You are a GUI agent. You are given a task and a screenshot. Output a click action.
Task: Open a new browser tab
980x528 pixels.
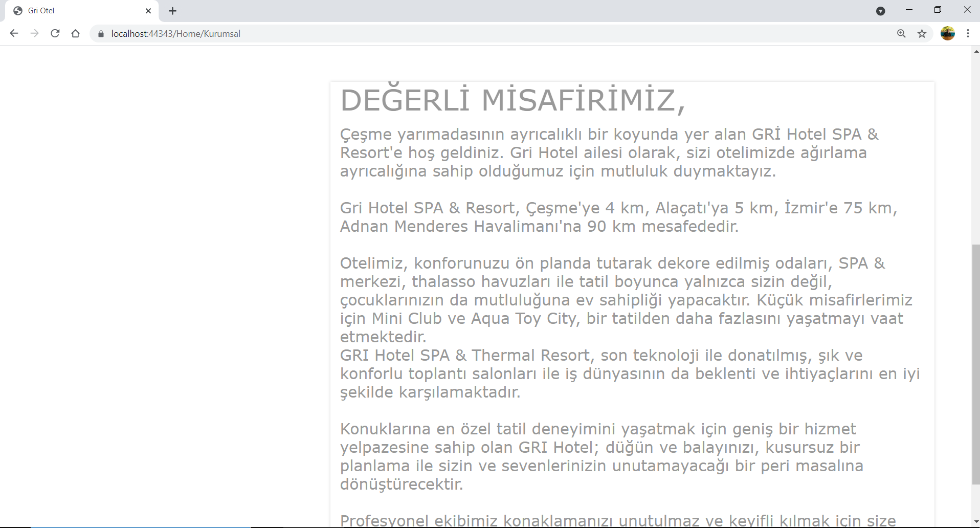(x=172, y=11)
